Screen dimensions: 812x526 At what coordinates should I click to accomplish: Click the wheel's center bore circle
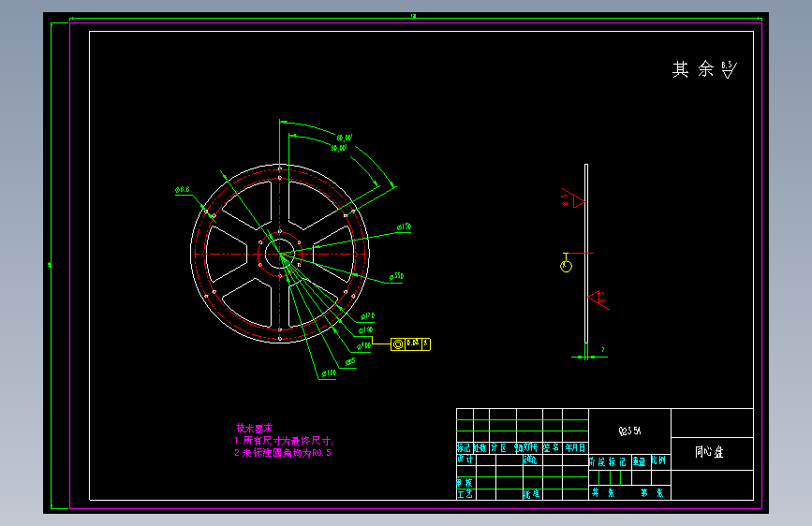pyautogui.click(x=280, y=254)
